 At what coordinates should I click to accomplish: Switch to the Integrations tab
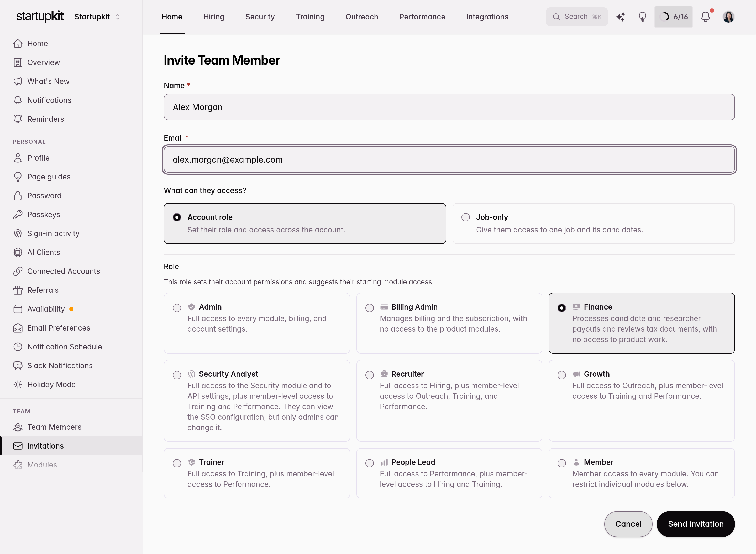[x=487, y=17]
